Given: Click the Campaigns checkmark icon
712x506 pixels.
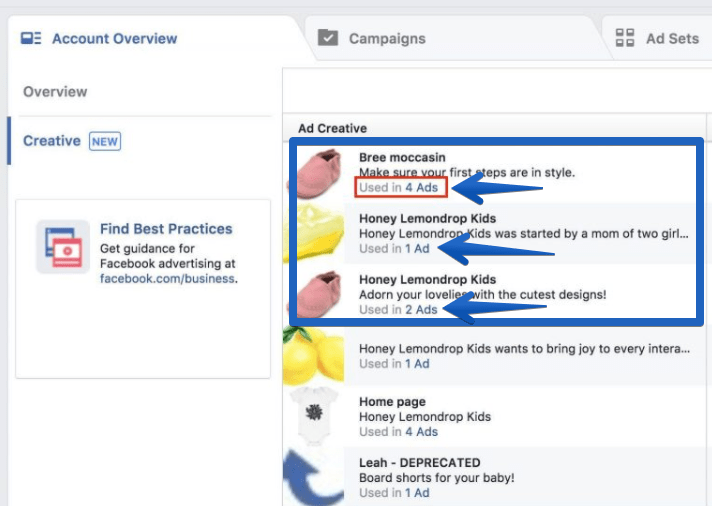Looking at the screenshot, I should 328,38.
